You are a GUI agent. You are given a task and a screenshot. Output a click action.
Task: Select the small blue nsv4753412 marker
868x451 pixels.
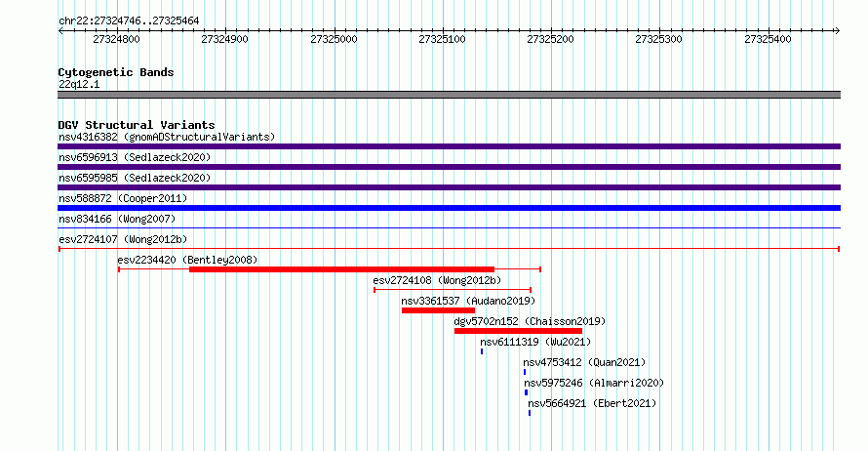click(525, 372)
